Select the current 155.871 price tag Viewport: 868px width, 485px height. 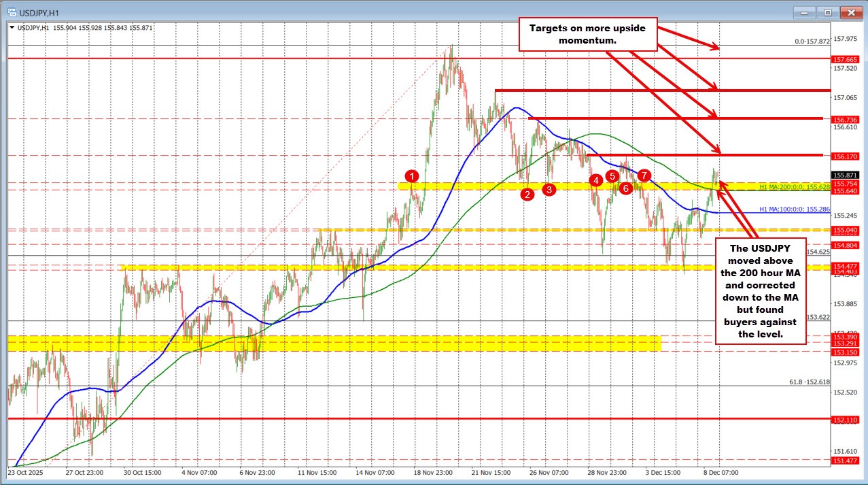(846, 174)
